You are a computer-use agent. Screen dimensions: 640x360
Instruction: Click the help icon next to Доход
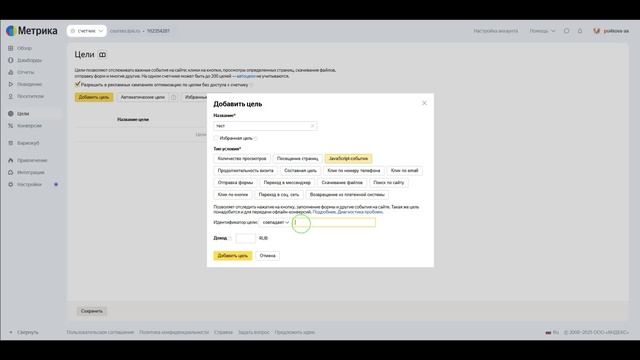point(230,238)
